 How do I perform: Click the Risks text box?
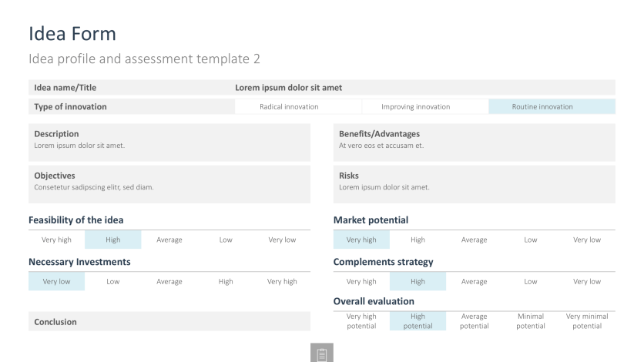click(475, 184)
